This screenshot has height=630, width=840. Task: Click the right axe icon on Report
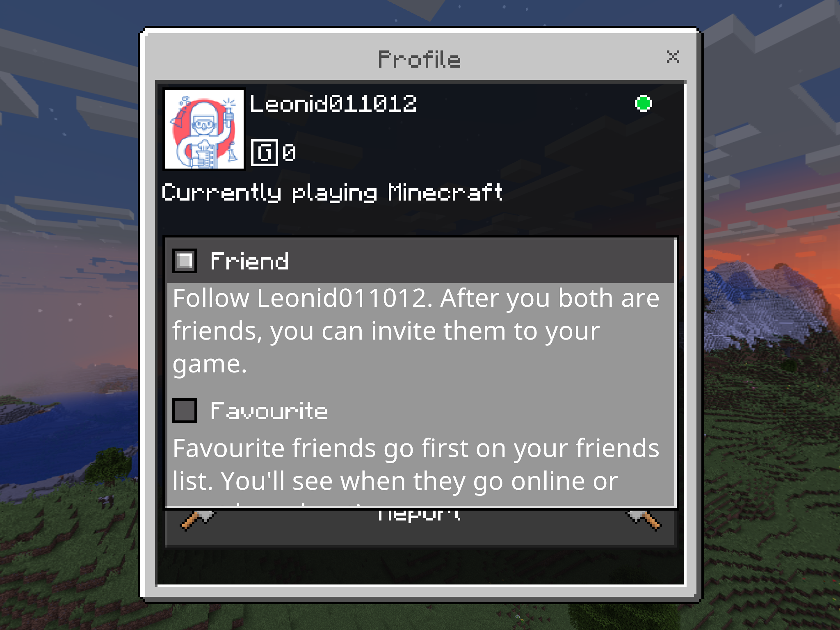click(644, 520)
